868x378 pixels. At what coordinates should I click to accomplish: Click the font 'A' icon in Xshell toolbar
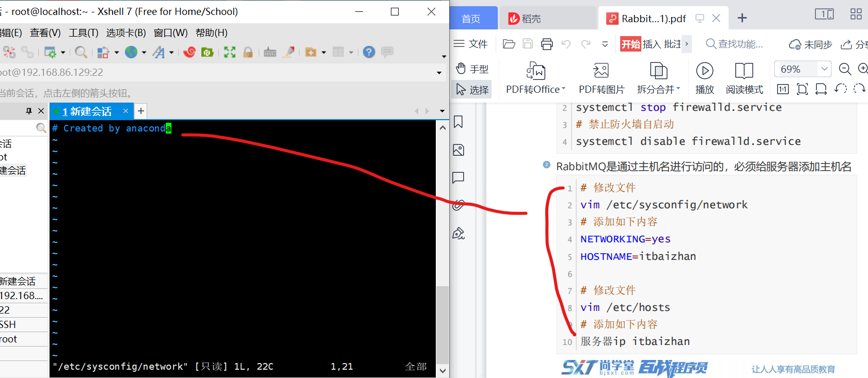(159, 52)
